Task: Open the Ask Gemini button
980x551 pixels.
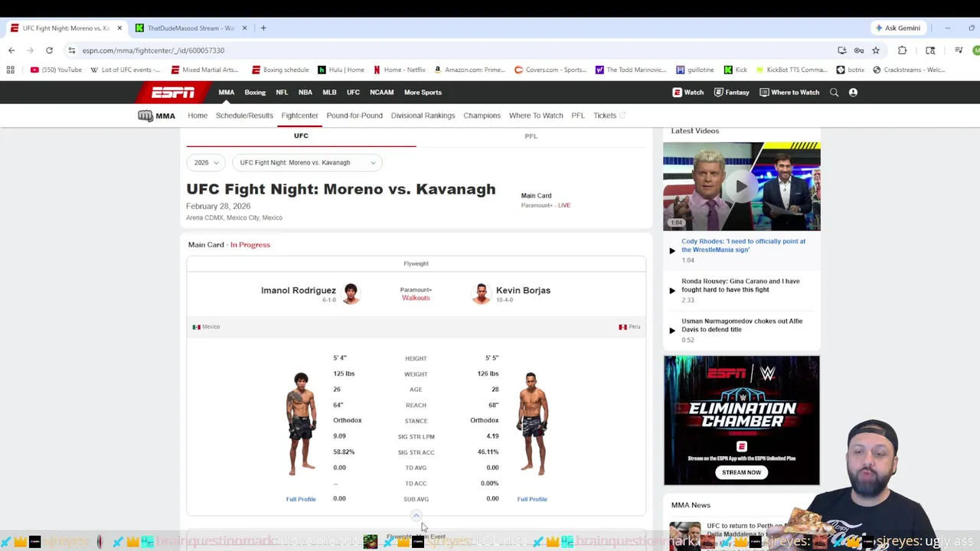Action: 898,28
